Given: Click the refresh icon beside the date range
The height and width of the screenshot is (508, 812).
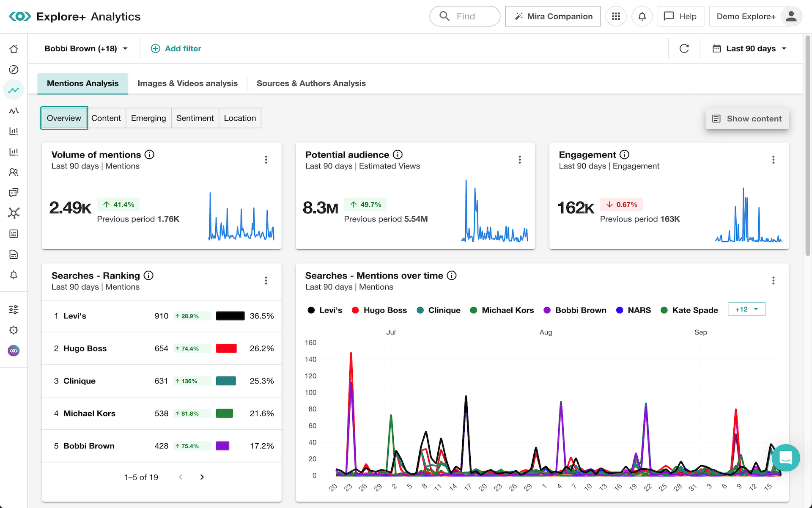Looking at the screenshot, I should point(684,49).
